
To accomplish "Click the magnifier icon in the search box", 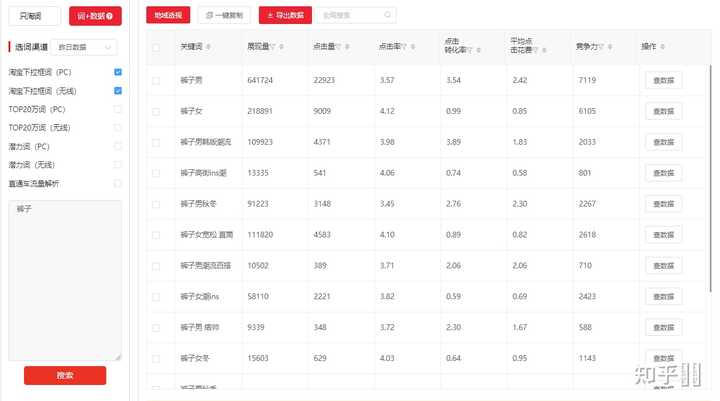I will pos(388,15).
